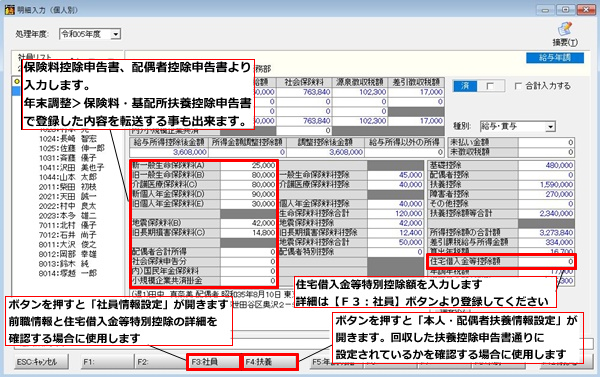Image resolution: width=600 pixels, height=377 pixels.
Task: Click the 給与年調 tab label
Action: (x=555, y=58)
